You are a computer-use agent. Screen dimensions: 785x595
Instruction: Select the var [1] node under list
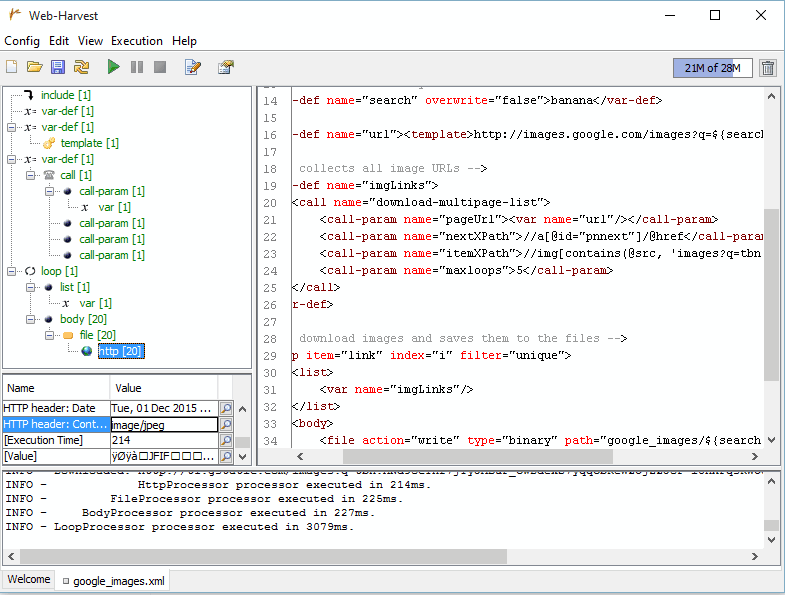click(95, 303)
